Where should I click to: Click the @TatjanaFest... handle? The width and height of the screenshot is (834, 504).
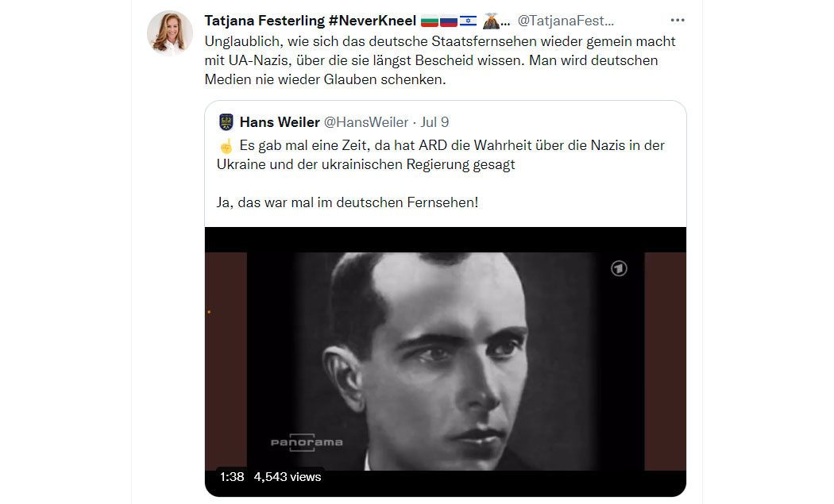tap(566, 21)
